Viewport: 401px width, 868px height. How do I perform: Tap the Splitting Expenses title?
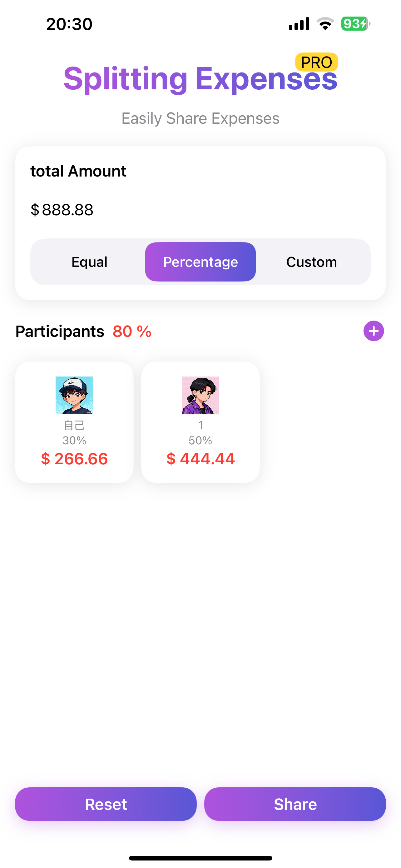pyautogui.click(x=200, y=79)
